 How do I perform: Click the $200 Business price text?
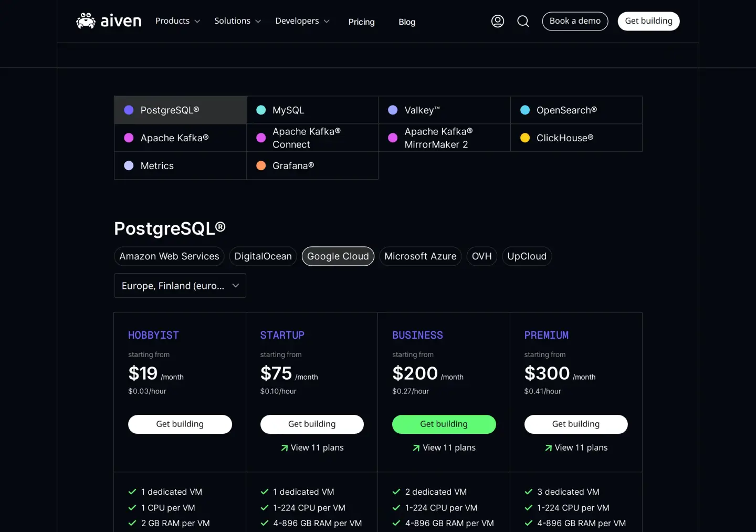(x=415, y=373)
